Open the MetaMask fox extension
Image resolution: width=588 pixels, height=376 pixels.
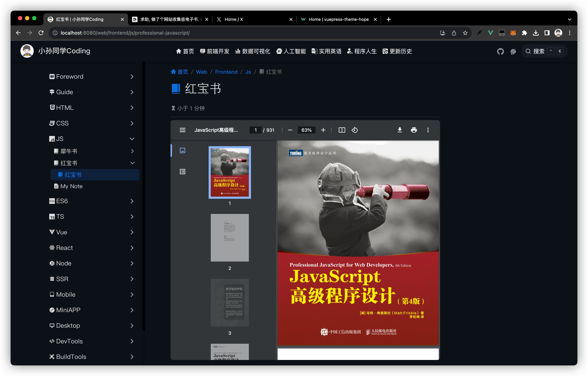click(x=513, y=33)
